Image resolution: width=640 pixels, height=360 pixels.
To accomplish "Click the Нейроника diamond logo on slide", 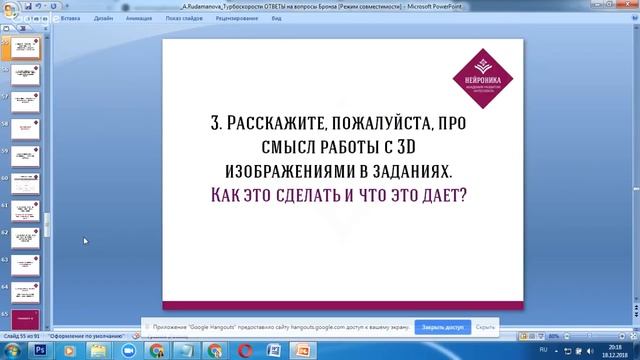I will tap(483, 78).
